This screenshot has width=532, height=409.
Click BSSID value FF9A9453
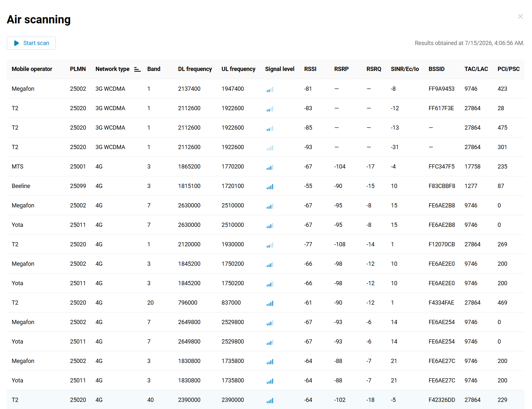point(441,89)
